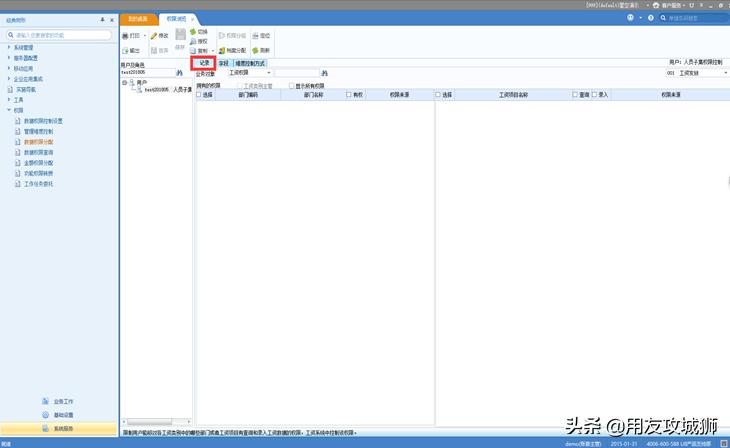Open the highlighted 数据权限分配 item
730x448 pixels.
point(38,142)
